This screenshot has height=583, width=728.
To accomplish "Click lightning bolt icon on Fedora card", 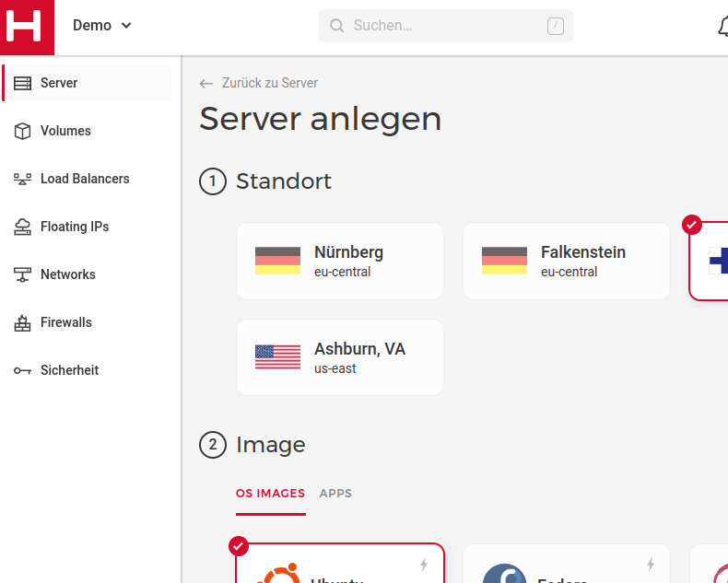I will point(651,565).
